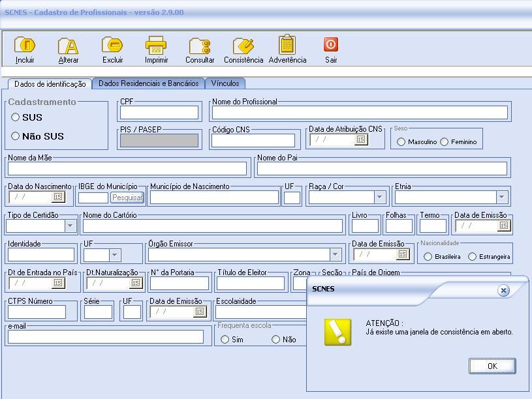Click the Incluir toolbar icon
This screenshot has height=399, width=532.
click(x=25, y=46)
